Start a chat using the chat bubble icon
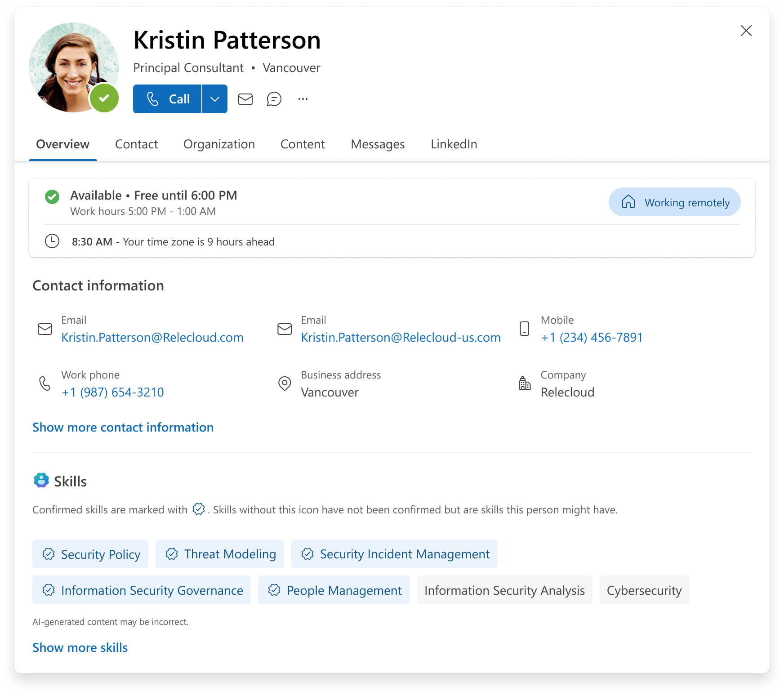 (274, 99)
